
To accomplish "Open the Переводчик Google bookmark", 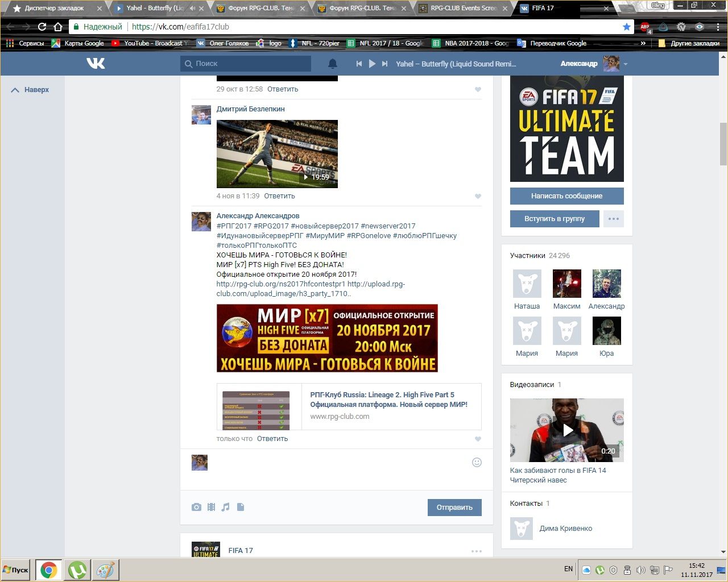I will click(552, 43).
